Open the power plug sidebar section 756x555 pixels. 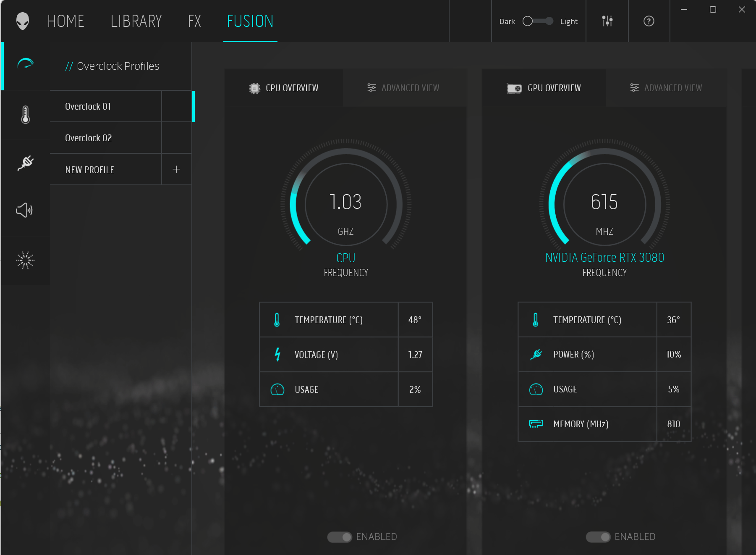[26, 163]
